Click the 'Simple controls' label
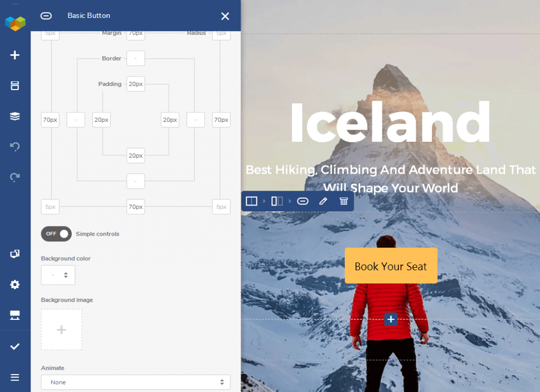Image resolution: width=540 pixels, height=392 pixels. point(98,234)
